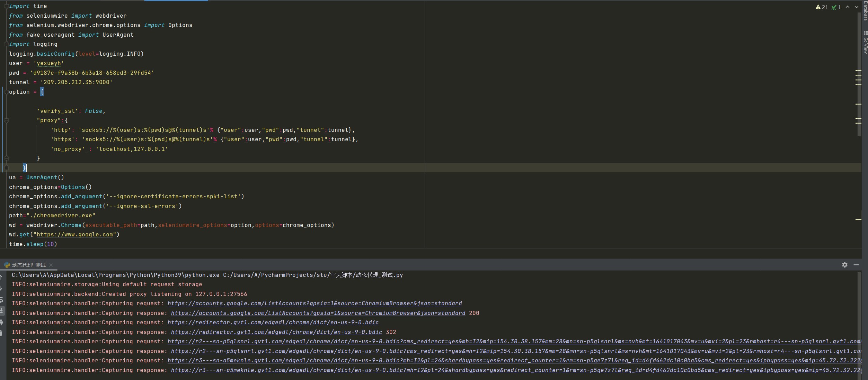
Task: Click the 'no_proxy' : 'localhost,127.0.0.1' line
Action: (x=109, y=149)
